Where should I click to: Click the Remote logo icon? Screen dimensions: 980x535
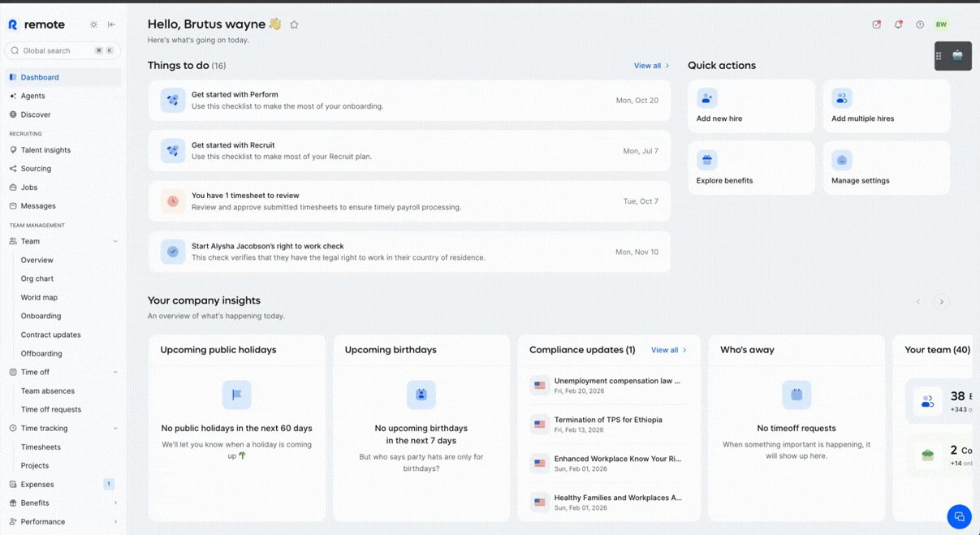(x=13, y=24)
